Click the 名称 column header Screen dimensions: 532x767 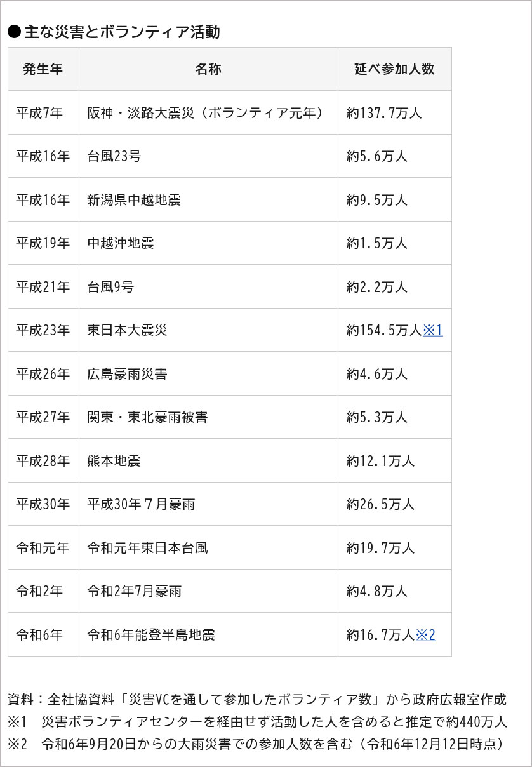click(208, 69)
